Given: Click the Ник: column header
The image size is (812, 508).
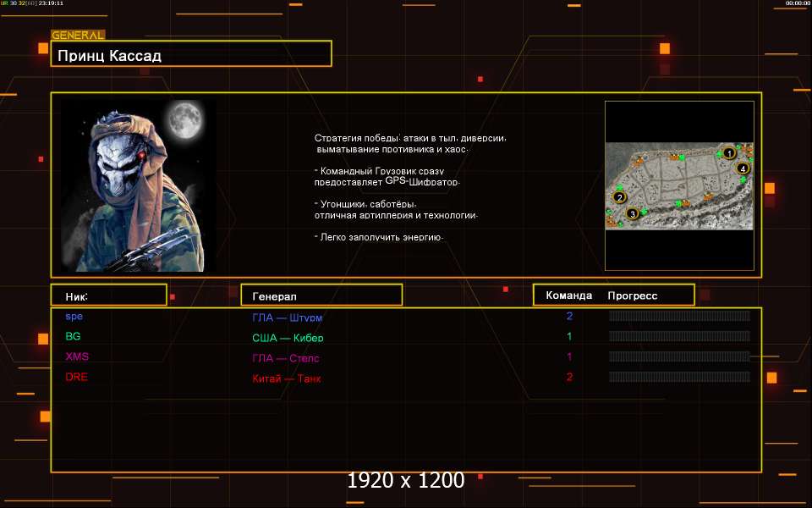Looking at the screenshot, I should tap(109, 295).
